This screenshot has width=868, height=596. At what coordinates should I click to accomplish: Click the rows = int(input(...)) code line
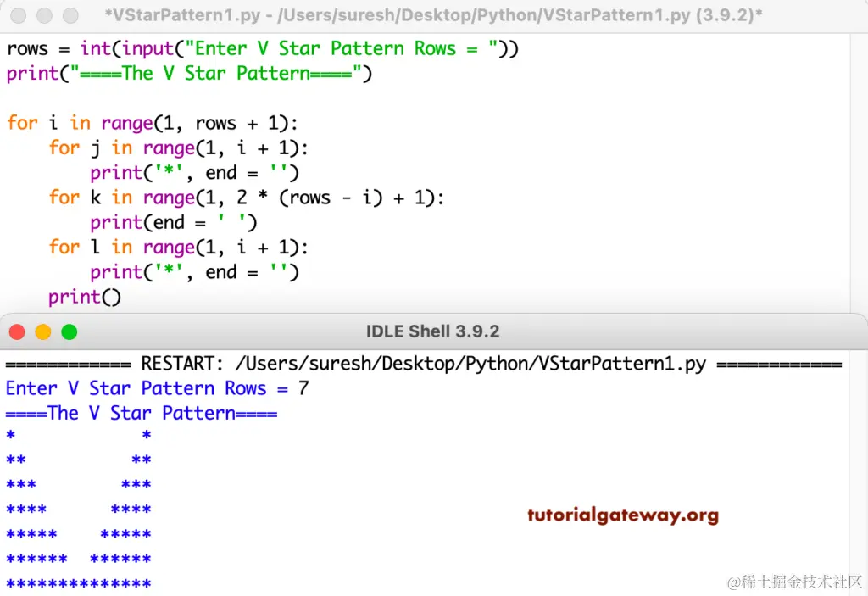pos(263,48)
